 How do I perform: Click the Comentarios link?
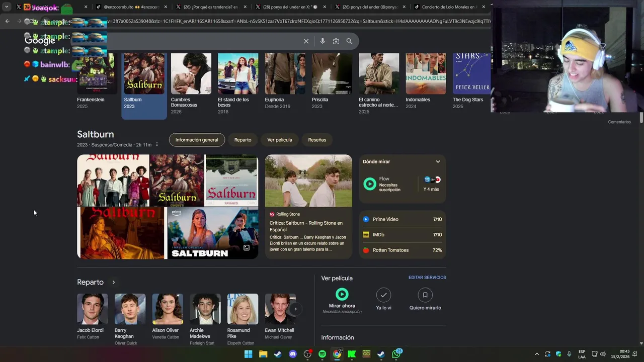tap(619, 122)
